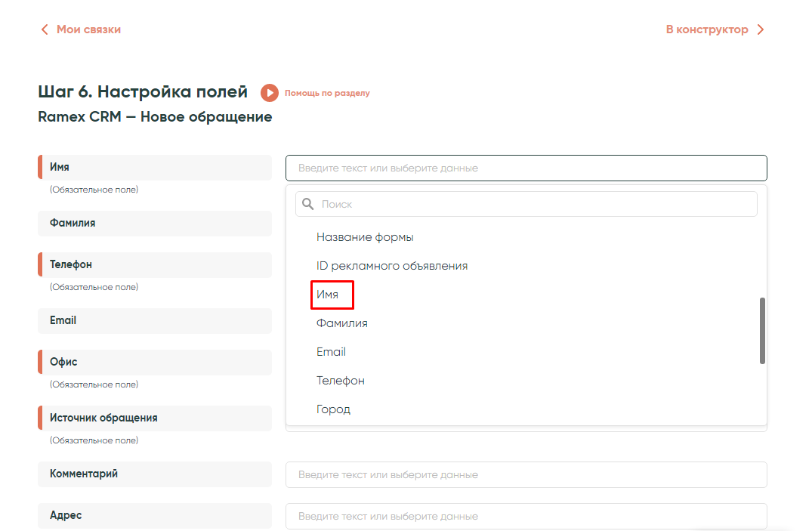Click the Имя field input box
This screenshot has width=812, height=531.
pyautogui.click(x=526, y=168)
